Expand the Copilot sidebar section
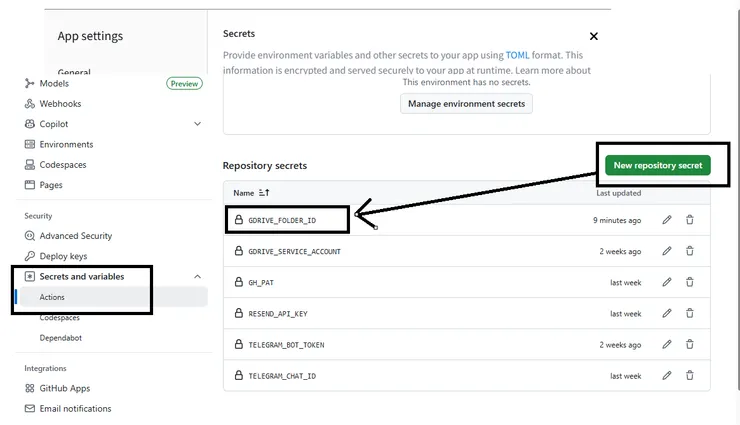740x425 pixels. pyautogui.click(x=197, y=124)
